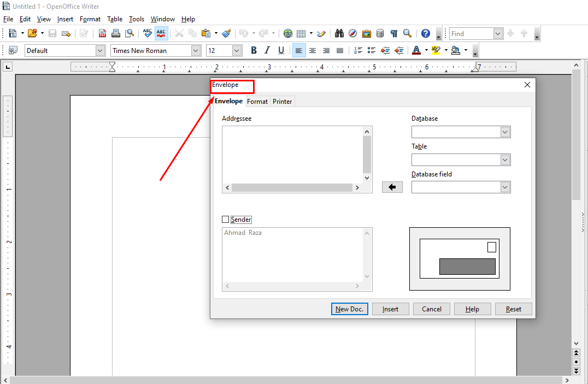Click inside the Addressee text area
Viewport: 588px width, 384px height.
tap(292, 155)
